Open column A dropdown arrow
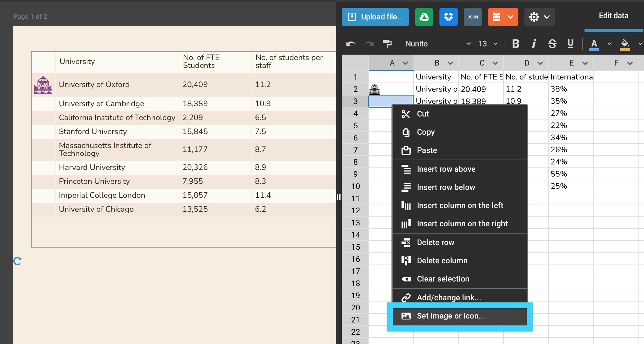The height and width of the screenshot is (344, 644). (x=405, y=63)
